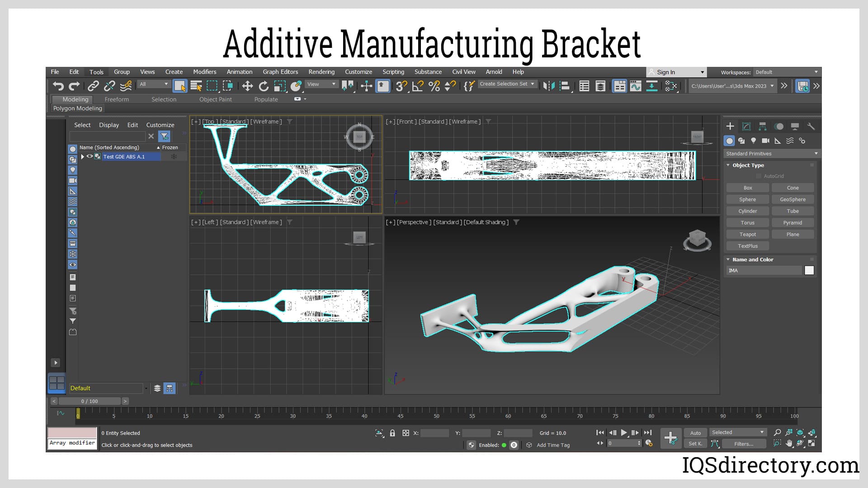Screen dimensions: 868x488
Task: Select the Move transform tool
Action: 247,86
